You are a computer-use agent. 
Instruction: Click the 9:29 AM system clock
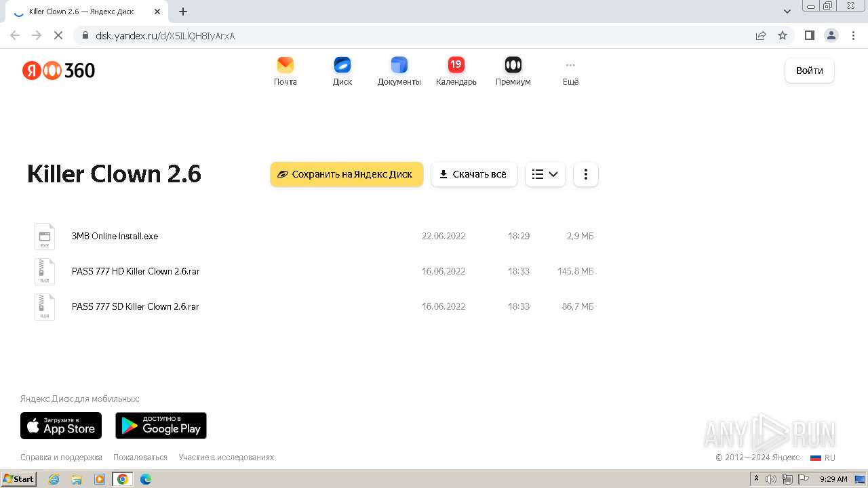pos(833,479)
